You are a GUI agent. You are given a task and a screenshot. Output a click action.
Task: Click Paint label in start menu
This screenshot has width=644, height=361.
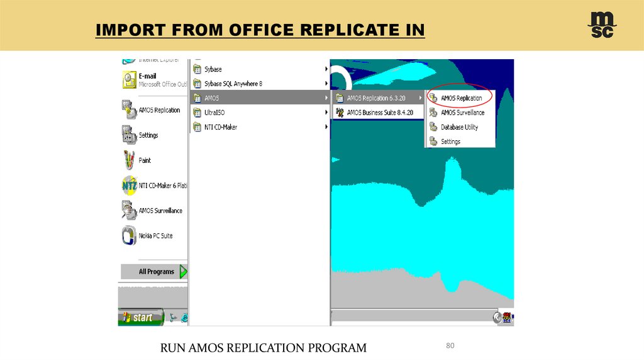coord(145,160)
